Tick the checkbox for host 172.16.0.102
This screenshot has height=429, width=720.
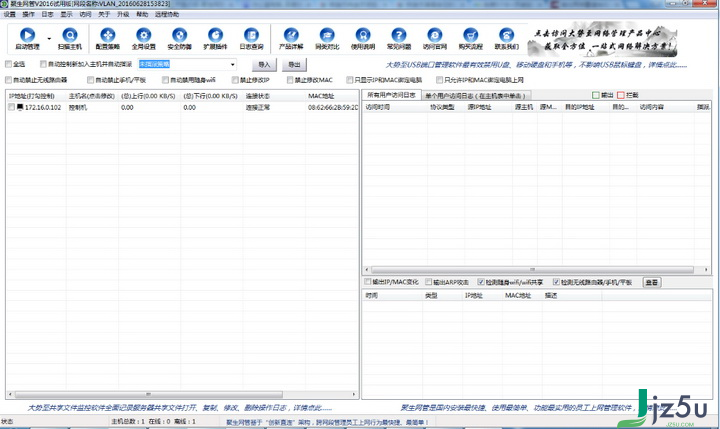[x=11, y=107]
